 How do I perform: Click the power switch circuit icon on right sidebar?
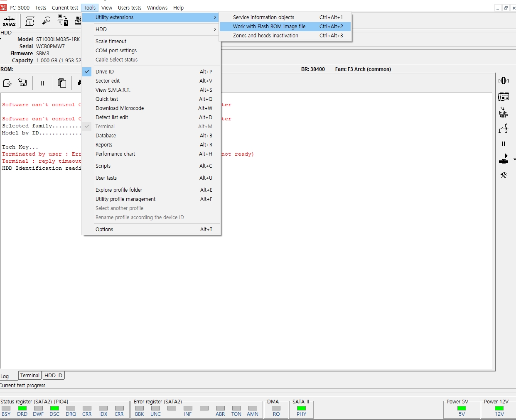(x=504, y=128)
